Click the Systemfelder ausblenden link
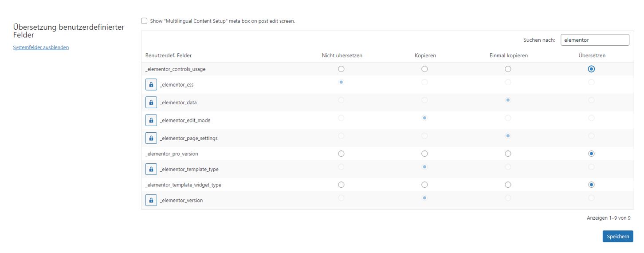 41,47
